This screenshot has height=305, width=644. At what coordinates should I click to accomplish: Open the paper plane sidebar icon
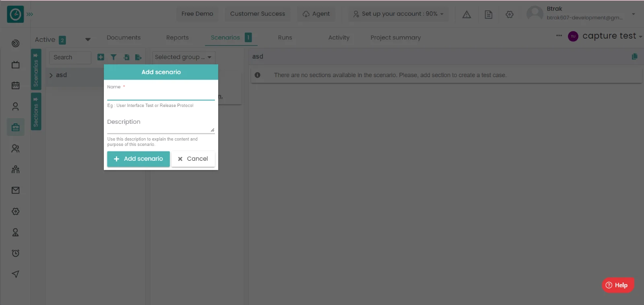(x=16, y=274)
